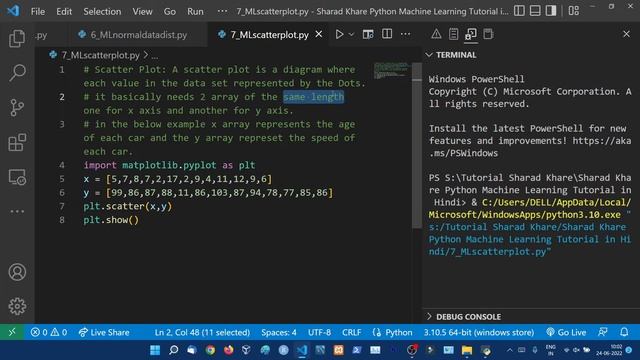Show the Output panel icon
This screenshot has width=640, height=360.
[x=453, y=34]
